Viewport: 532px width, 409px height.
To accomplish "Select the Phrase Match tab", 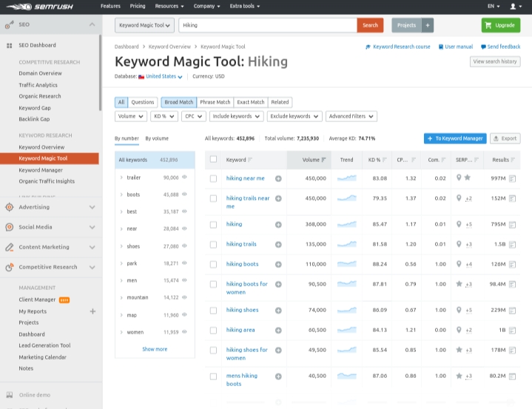I will pyautogui.click(x=215, y=102).
